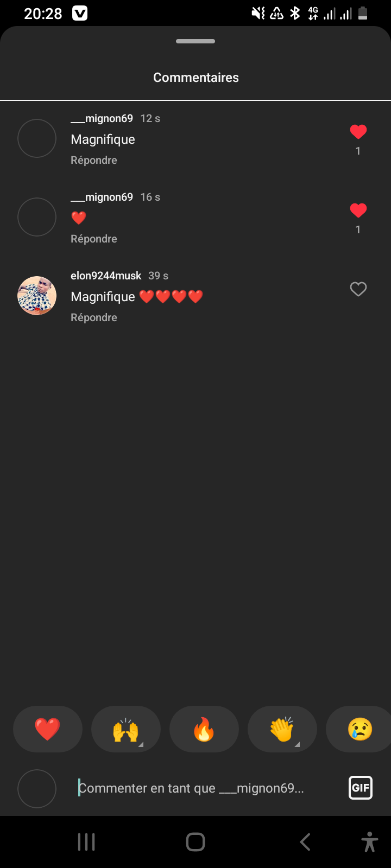The height and width of the screenshot is (868, 391).
Task: Like elon9244musk's comment
Action: [358, 289]
